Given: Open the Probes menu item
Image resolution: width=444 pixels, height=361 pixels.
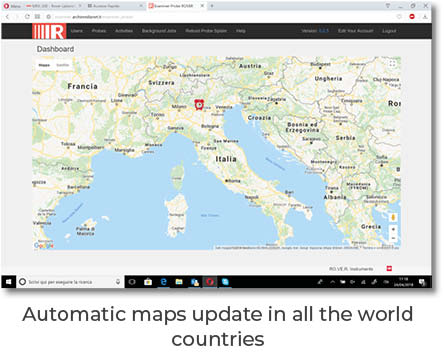Looking at the screenshot, I should (x=99, y=31).
